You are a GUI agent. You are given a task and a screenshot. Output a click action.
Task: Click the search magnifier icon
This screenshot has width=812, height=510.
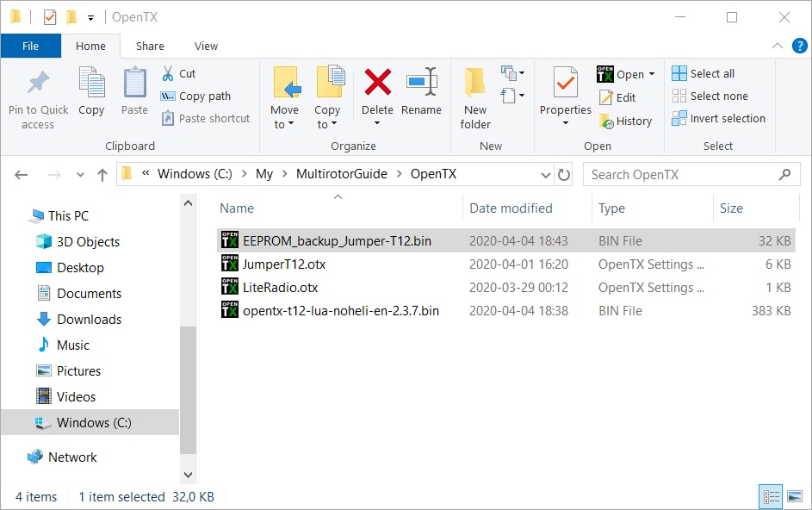click(784, 175)
